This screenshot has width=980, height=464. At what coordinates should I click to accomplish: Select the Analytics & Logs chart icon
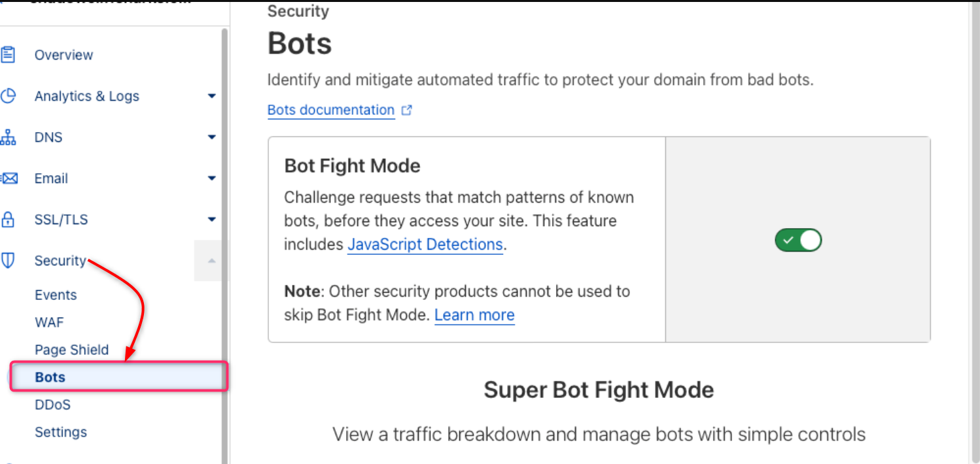(x=9, y=95)
